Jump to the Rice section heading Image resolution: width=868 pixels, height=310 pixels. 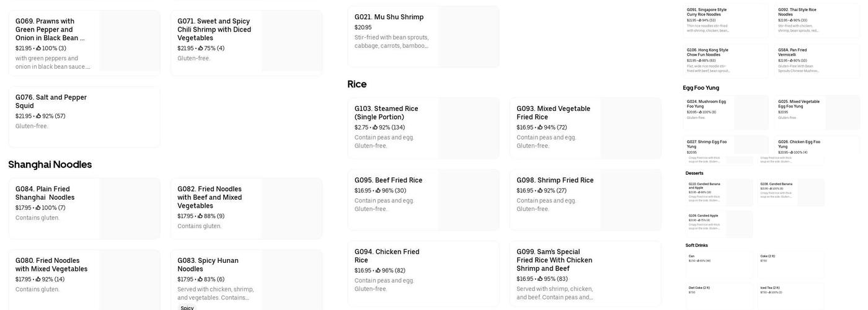pos(357,84)
